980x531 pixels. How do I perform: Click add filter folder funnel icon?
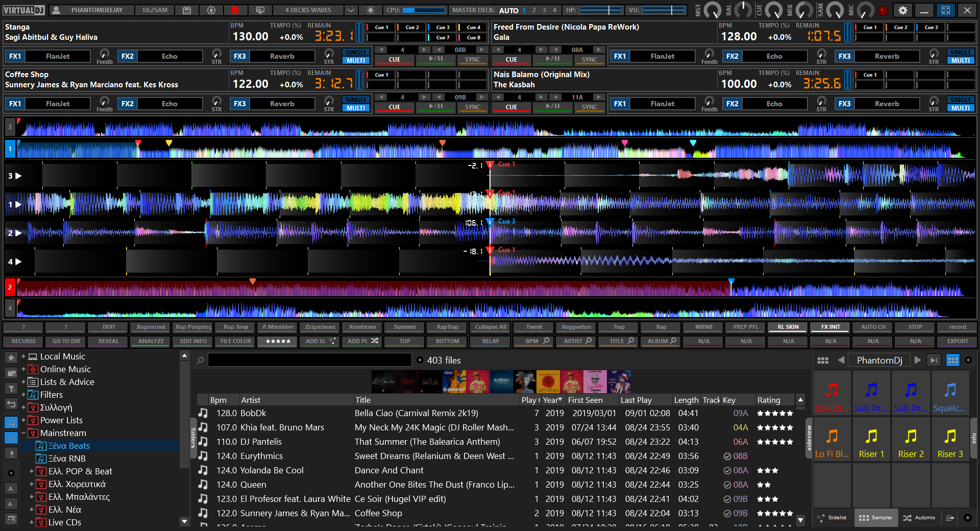(x=11, y=389)
